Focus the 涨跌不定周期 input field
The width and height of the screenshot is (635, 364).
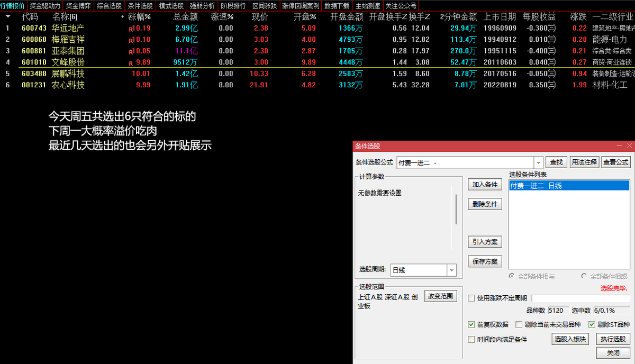pos(581,298)
